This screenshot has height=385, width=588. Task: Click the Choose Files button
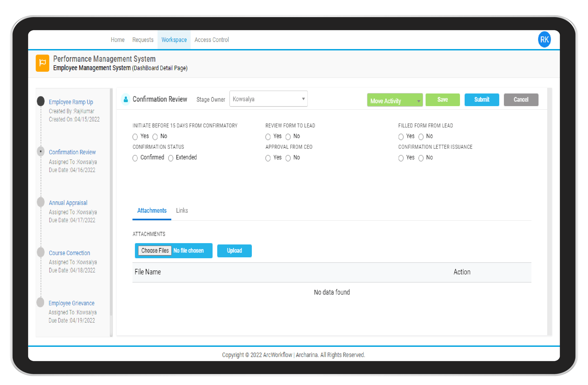coord(155,251)
